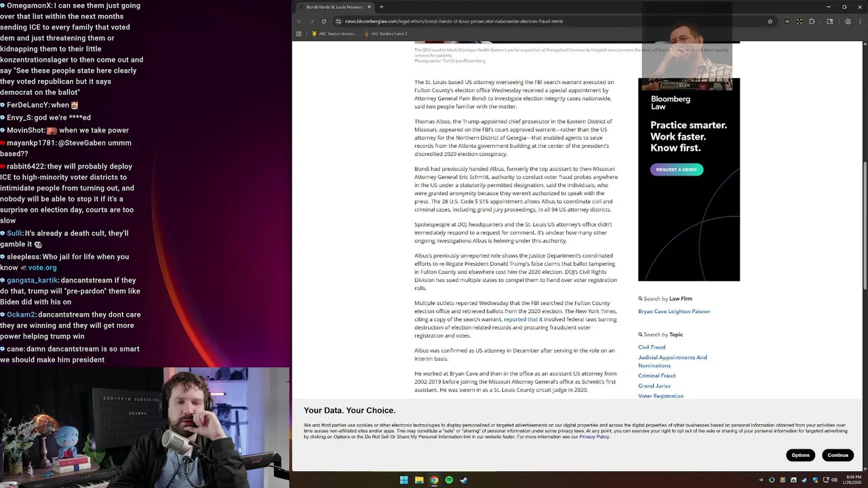This screenshot has height=488, width=868.
Task: Close the Bondi Hands St. Louis tab
Action: tap(370, 7)
